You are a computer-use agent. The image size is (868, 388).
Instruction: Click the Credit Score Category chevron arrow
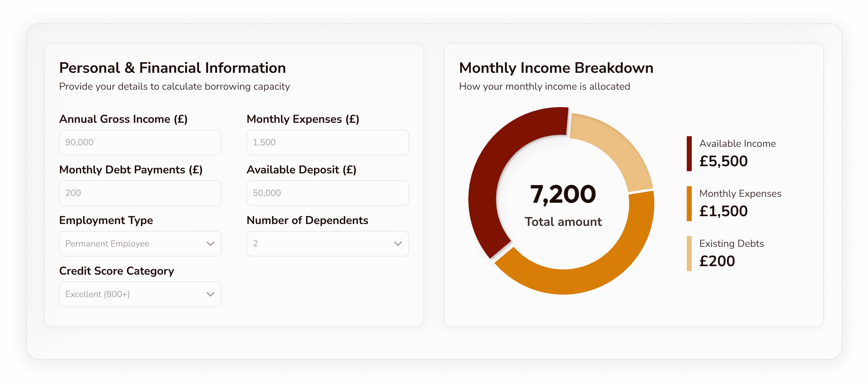click(x=211, y=294)
